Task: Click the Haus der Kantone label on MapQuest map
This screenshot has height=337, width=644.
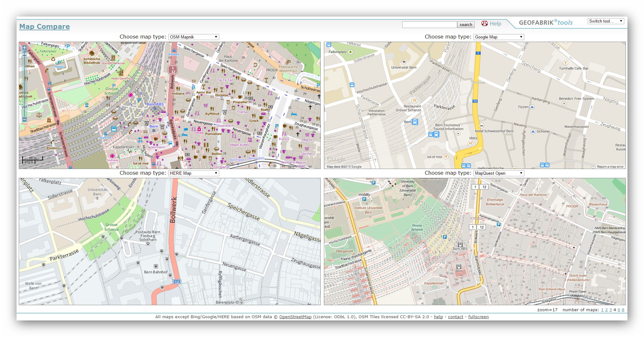Action: tap(533, 195)
